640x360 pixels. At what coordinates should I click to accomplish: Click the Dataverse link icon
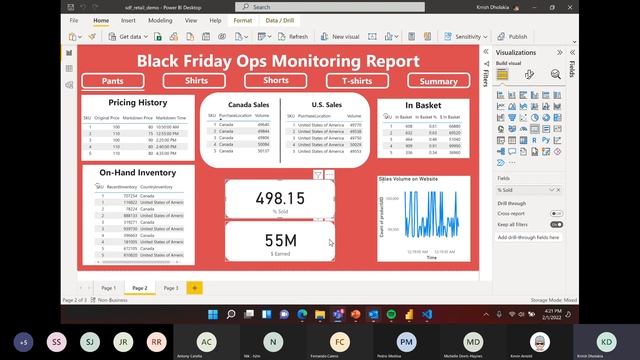(222, 37)
